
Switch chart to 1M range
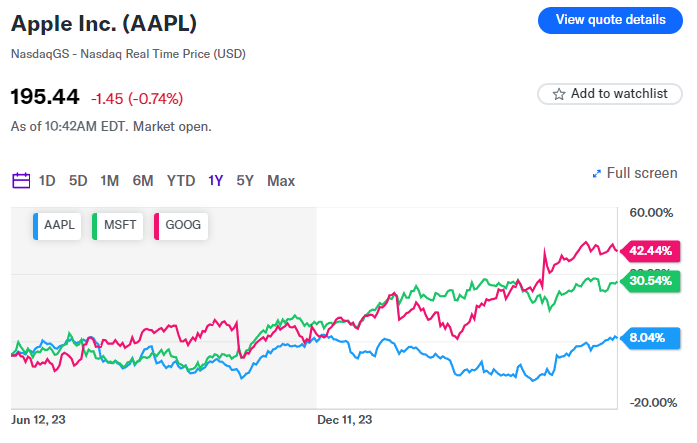[110, 181]
